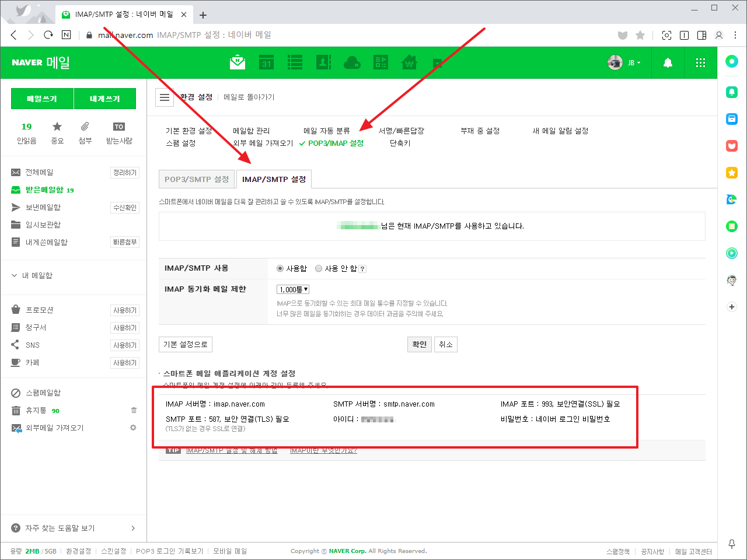Open 부재 중 설정 menu

pos(480,131)
